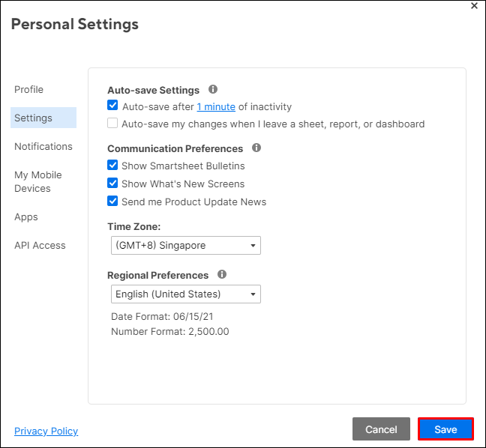
Task: Open the Time Zone dropdown
Action: point(185,245)
